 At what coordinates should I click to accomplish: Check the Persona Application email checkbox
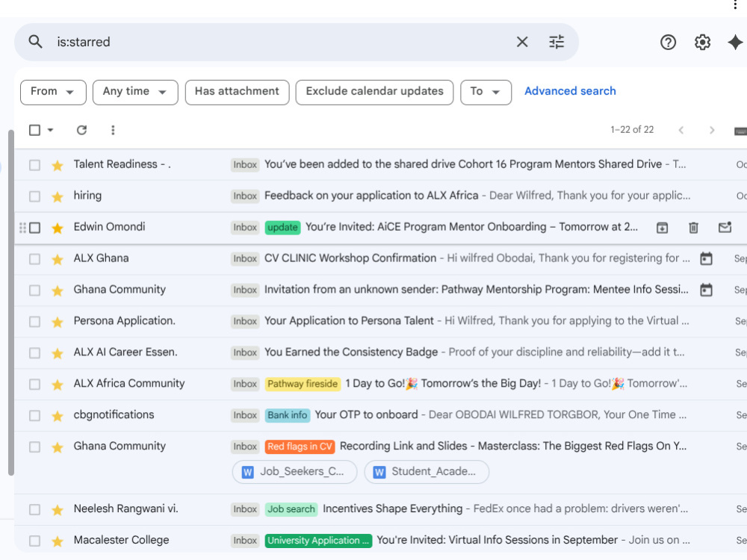click(x=34, y=322)
